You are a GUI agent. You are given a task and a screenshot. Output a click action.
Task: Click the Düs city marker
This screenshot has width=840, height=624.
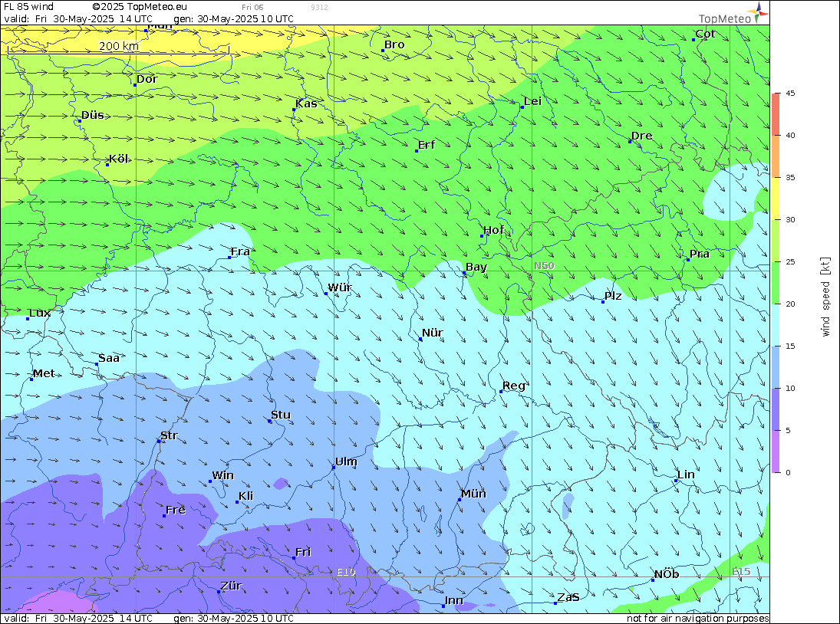pyautogui.click(x=80, y=121)
